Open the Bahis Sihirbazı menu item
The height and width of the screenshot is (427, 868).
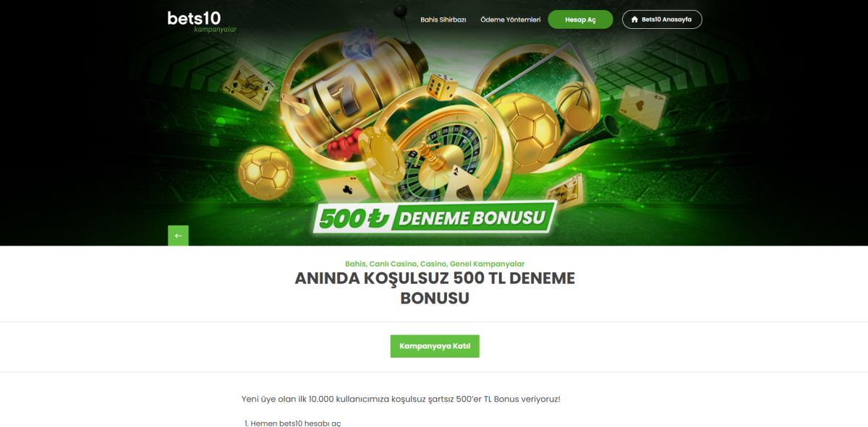(x=443, y=20)
